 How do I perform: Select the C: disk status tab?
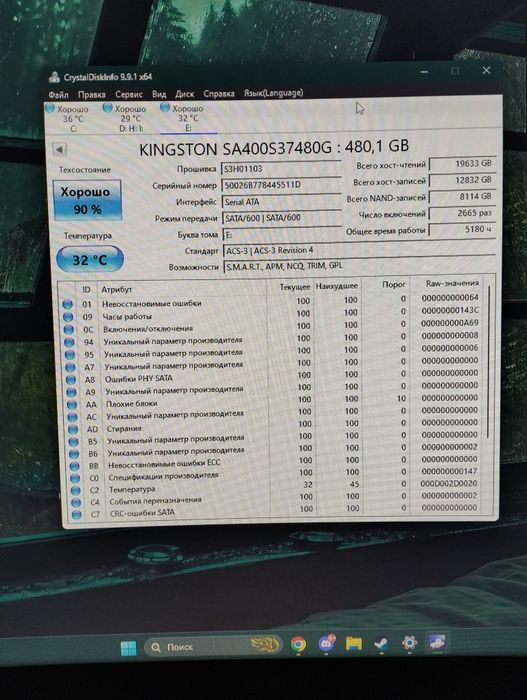pos(67,118)
